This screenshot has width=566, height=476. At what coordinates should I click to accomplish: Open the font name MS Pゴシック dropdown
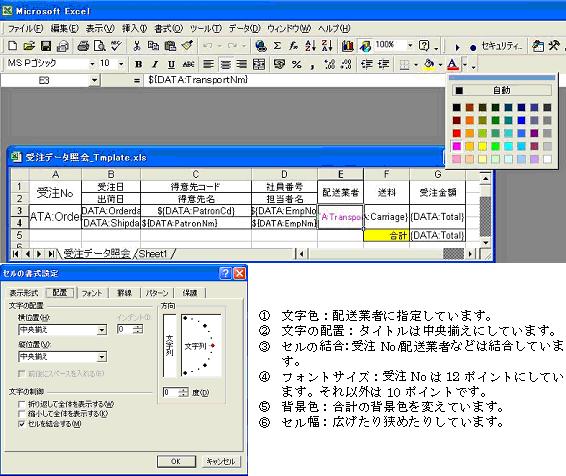click(92, 64)
